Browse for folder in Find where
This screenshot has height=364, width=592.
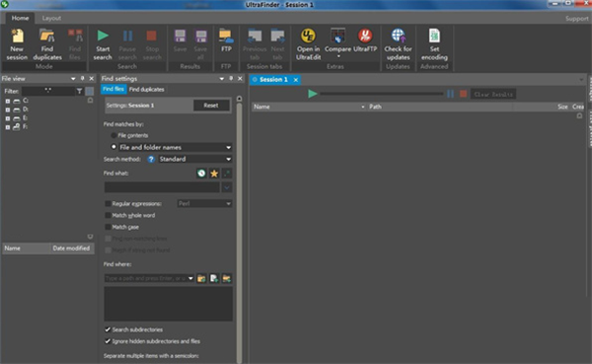coord(201,278)
